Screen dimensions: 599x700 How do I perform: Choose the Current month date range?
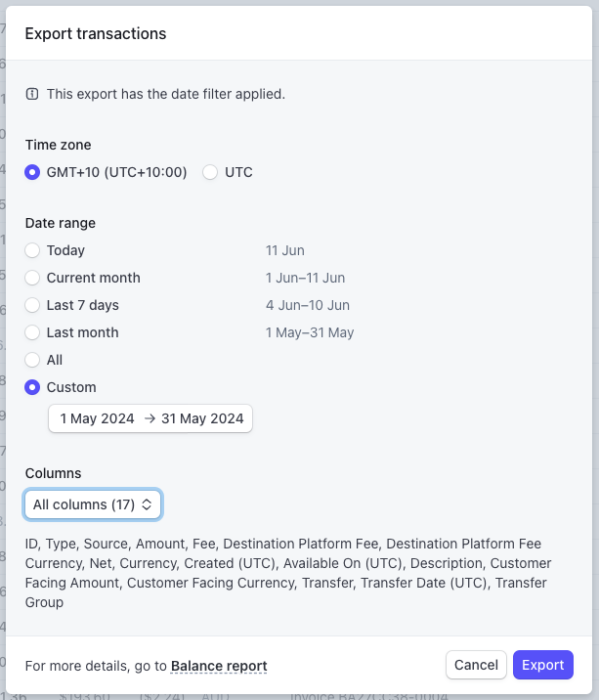pos(32,278)
